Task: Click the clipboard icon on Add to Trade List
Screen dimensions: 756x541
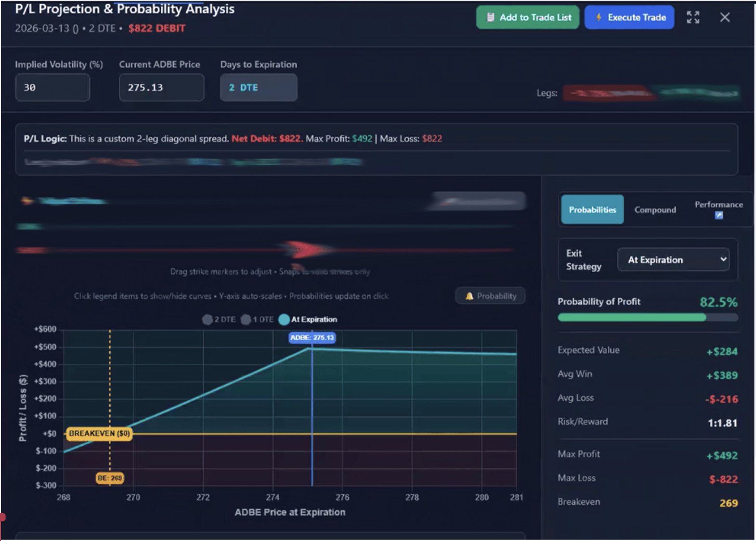Action: pos(490,17)
